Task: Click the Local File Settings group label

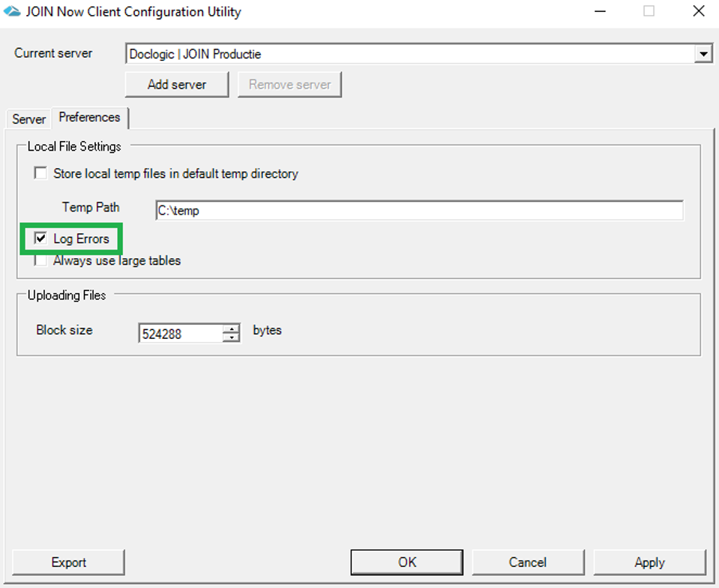Action: tap(73, 146)
